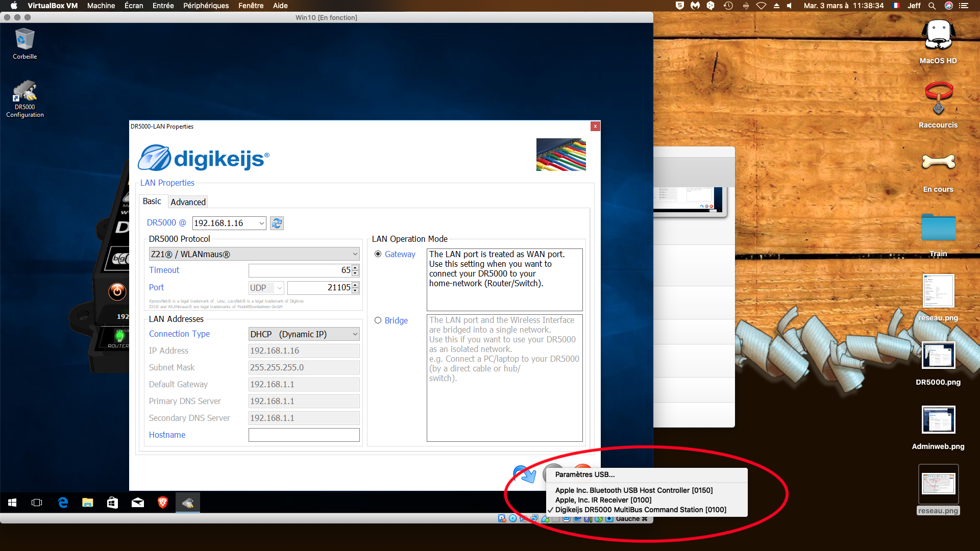Screen dimensions: 980x551
Task: Select the Gateway LAN operation mode
Action: (x=378, y=254)
